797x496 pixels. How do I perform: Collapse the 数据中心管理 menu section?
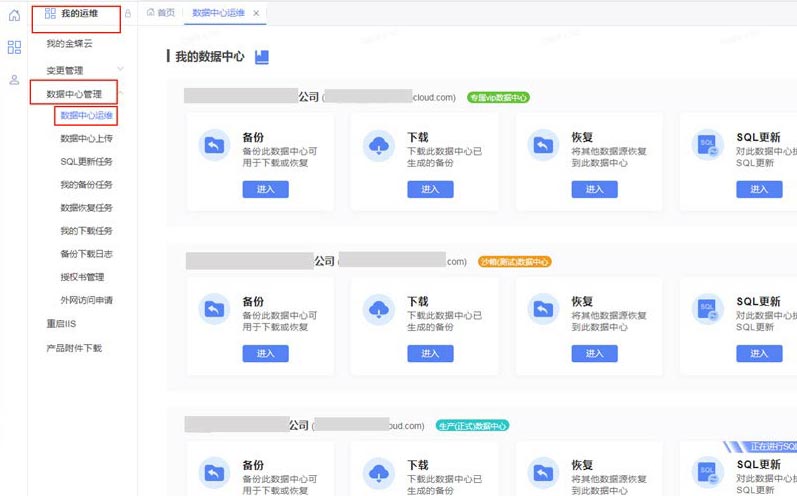[121, 94]
